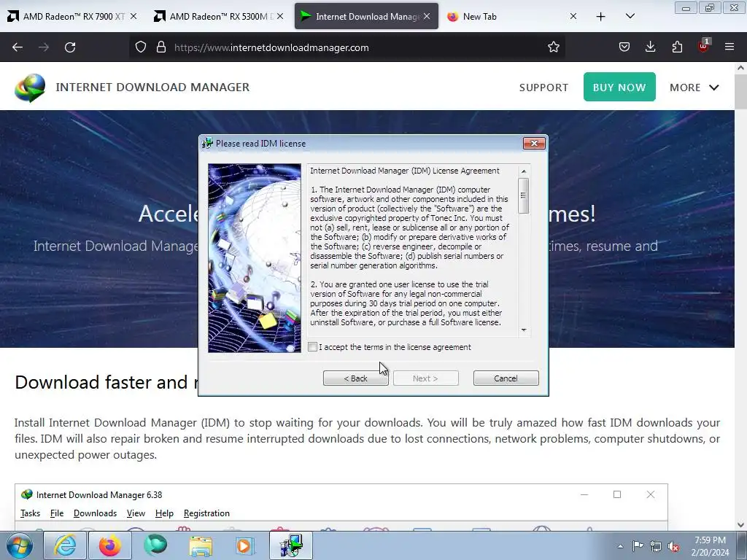Image resolution: width=747 pixels, height=560 pixels.
Task: Go forward one page in Firefox
Action: point(44,47)
